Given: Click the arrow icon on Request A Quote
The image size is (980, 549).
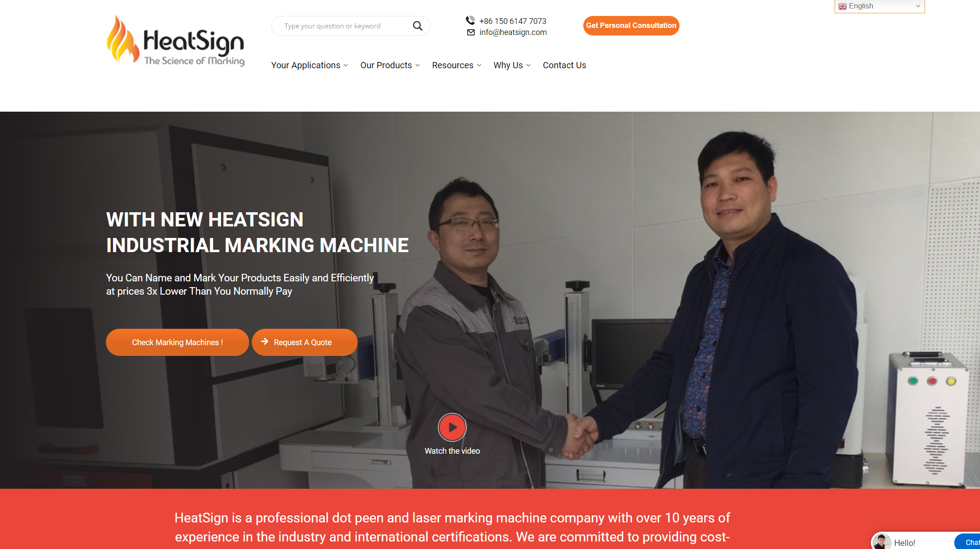Looking at the screenshot, I should [265, 342].
